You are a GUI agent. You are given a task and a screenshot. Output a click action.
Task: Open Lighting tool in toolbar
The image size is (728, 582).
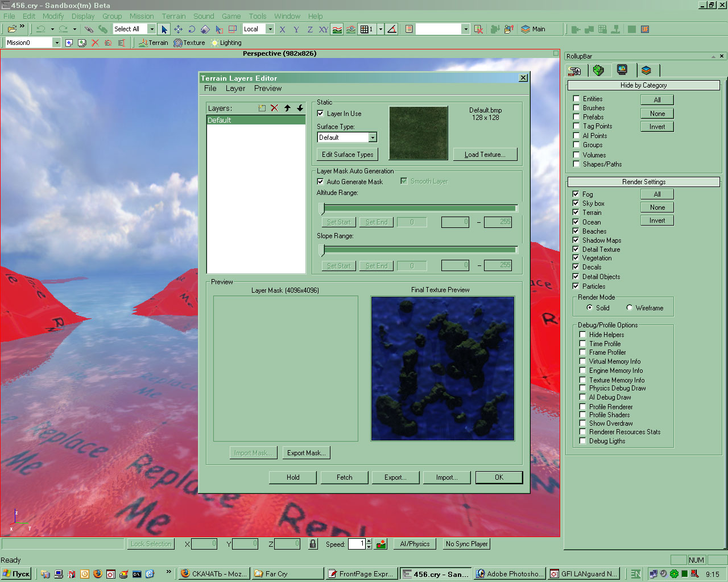click(226, 43)
